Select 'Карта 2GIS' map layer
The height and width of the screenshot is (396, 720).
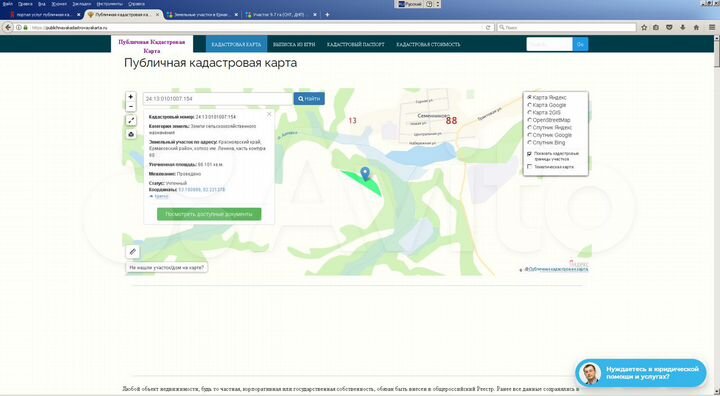pos(529,112)
